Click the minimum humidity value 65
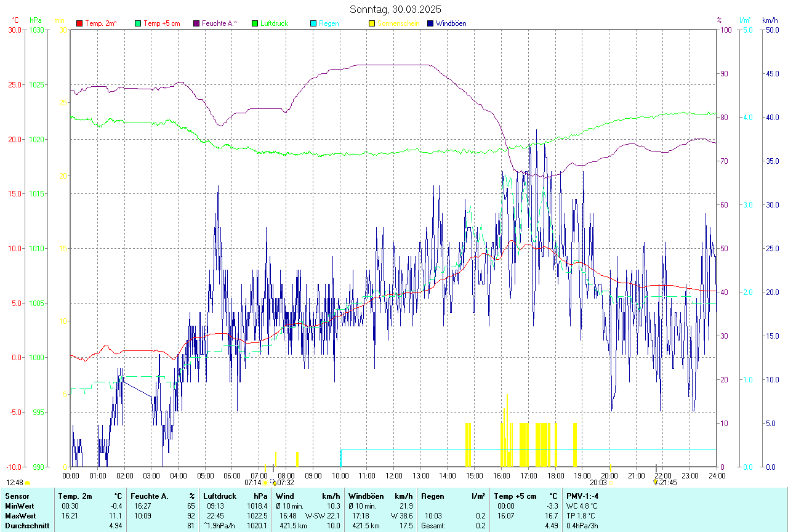The width and height of the screenshot is (788, 532). point(191,506)
